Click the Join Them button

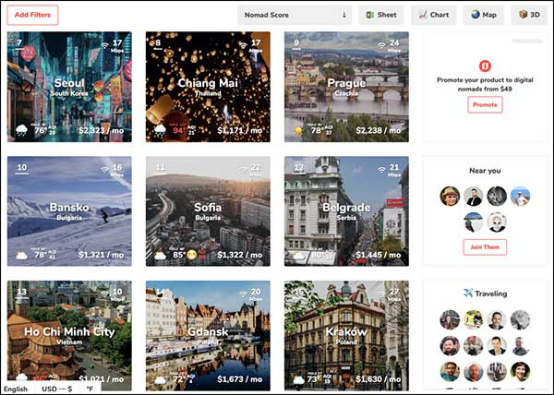coord(485,247)
